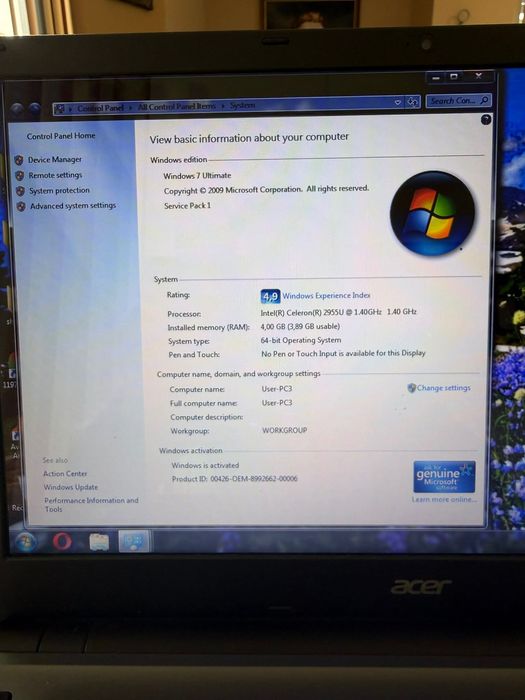This screenshot has width=525, height=700.
Task: Open Windows Explorer from the taskbar
Action: pos(99,542)
